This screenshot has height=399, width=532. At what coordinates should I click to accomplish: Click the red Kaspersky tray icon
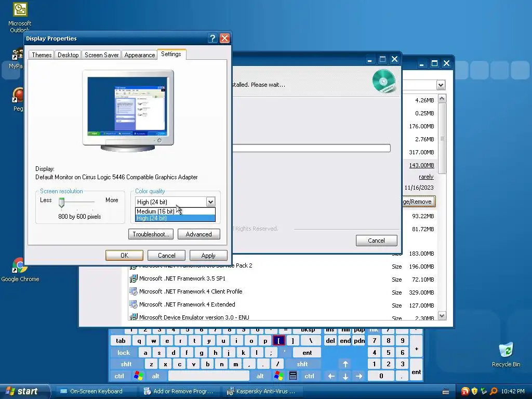tap(465, 391)
